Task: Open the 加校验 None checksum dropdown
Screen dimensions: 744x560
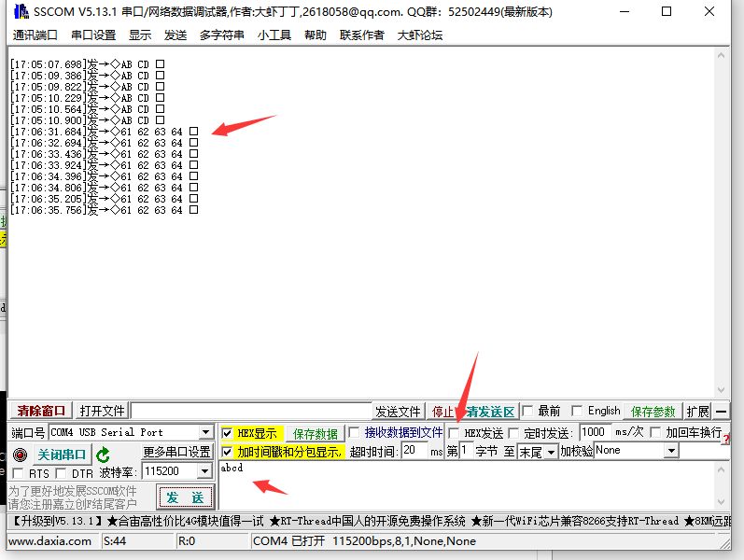Action: click(x=670, y=451)
